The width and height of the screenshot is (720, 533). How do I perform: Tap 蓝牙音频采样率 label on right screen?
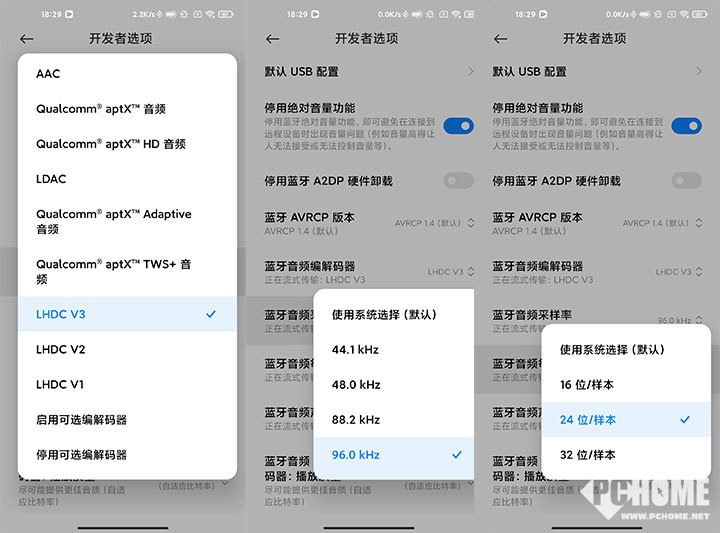click(532, 315)
